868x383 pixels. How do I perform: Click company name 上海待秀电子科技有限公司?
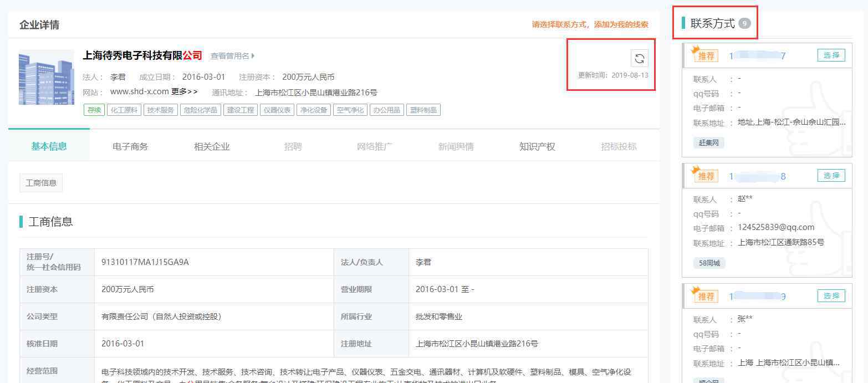pyautogui.click(x=142, y=55)
